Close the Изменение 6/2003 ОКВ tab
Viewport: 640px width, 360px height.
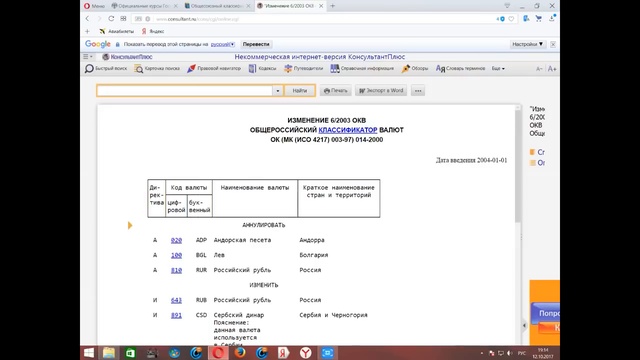pos(321,6)
